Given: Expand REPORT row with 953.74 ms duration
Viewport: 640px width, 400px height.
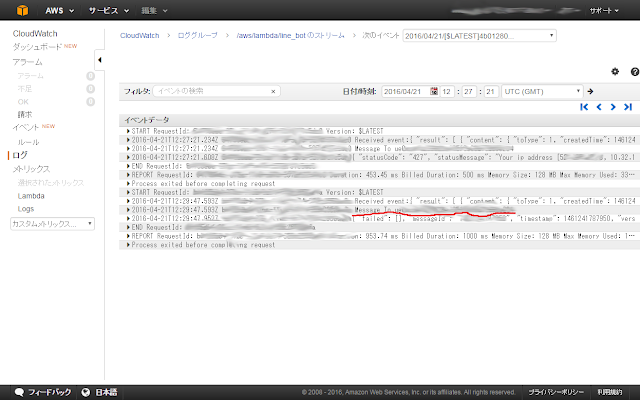Looking at the screenshot, I should pos(128,236).
